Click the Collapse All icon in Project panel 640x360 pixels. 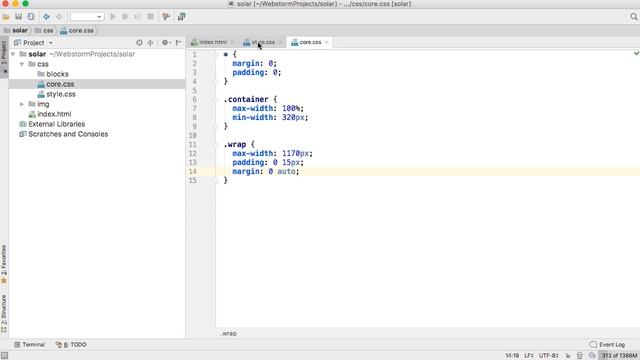coord(150,42)
